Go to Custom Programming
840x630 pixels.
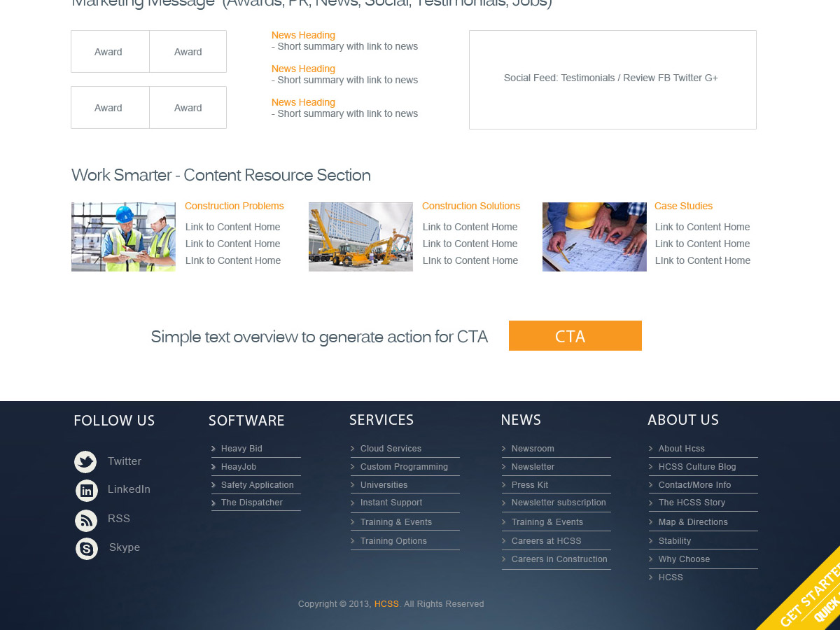pyautogui.click(x=404, y=467)
